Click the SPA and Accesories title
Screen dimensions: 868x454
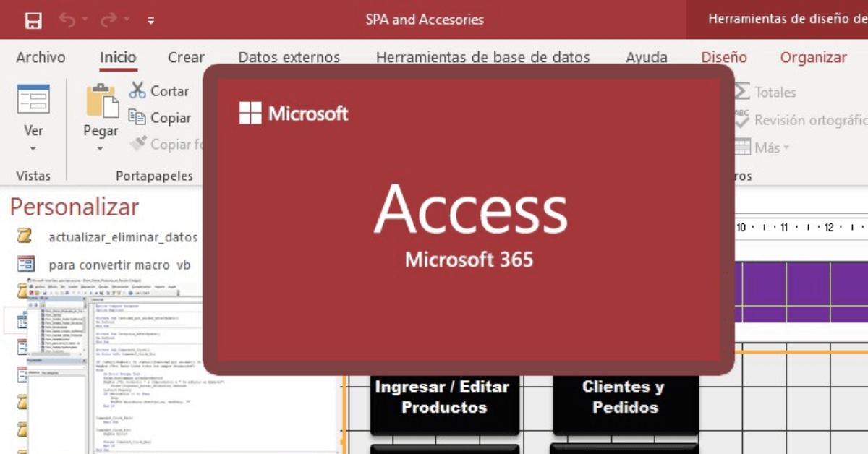coord(425,20)
